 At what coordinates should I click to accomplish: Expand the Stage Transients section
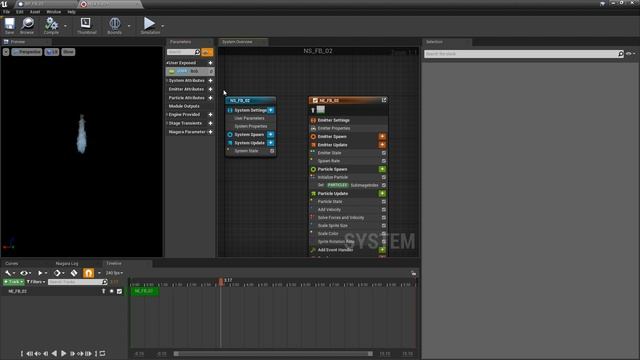(167, 123)
